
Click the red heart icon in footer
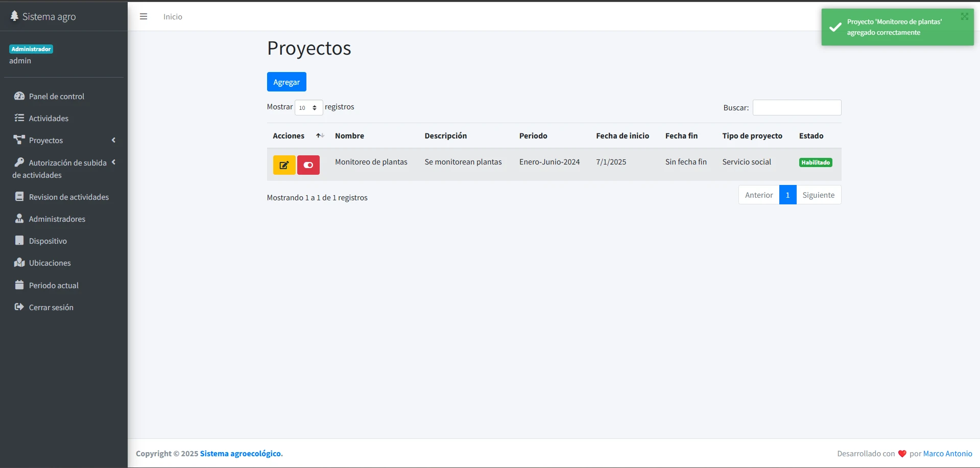pyautogui.click(x=902, y=454)
